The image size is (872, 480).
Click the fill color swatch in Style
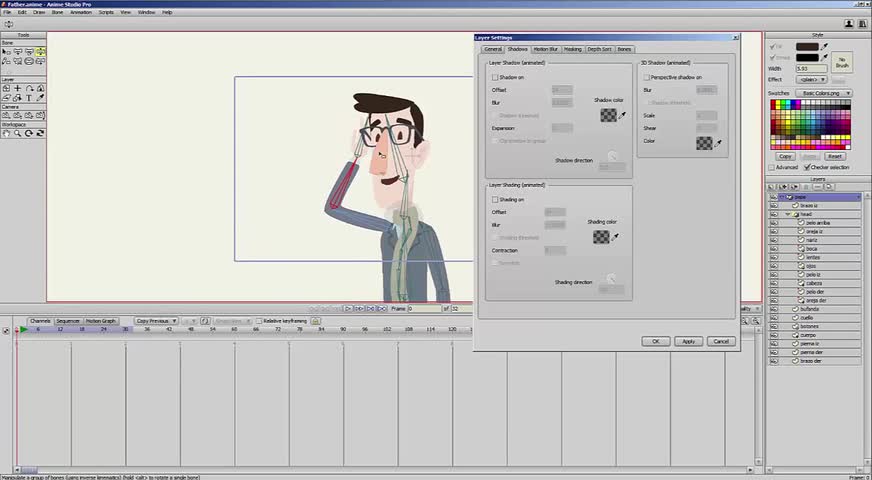coord(807,47)
